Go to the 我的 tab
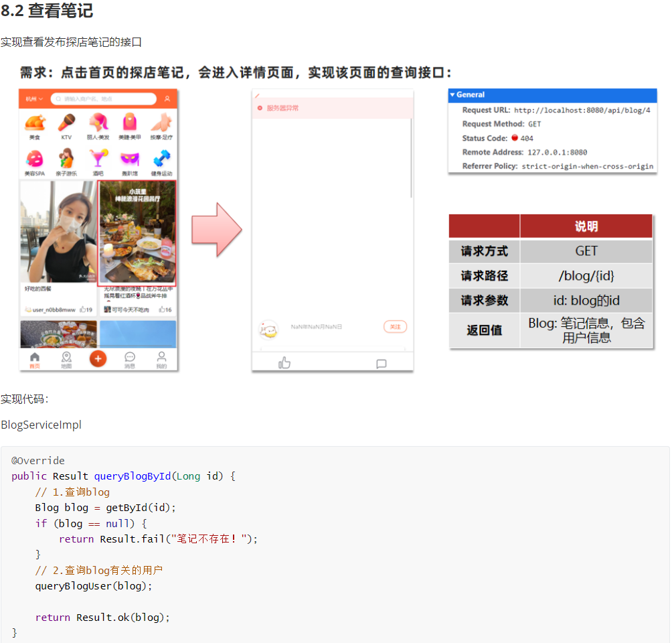Image resolution: width=672 pixels, height=643 pixels. (x=161, y=360)
